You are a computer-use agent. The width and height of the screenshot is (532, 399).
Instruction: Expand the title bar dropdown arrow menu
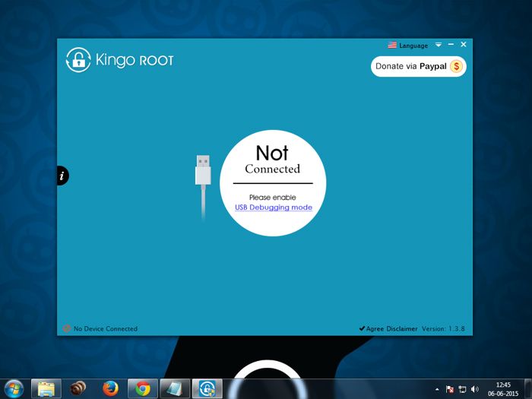pos(439,44)
